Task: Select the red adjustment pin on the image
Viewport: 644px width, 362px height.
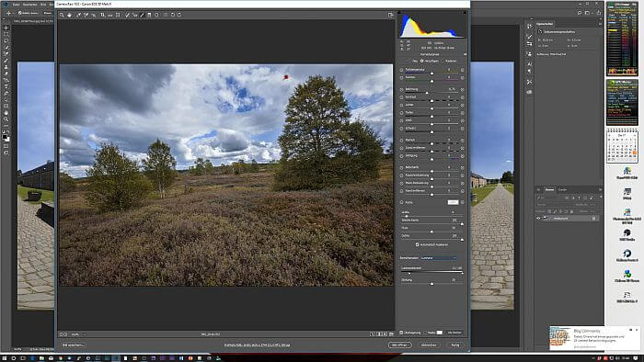Action: click(x=286, y=77)
